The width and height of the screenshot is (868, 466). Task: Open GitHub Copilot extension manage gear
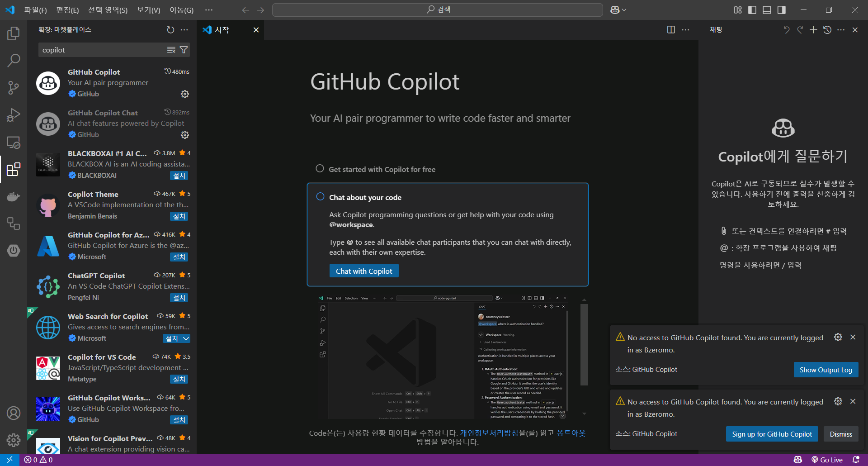tap(185, 94)
